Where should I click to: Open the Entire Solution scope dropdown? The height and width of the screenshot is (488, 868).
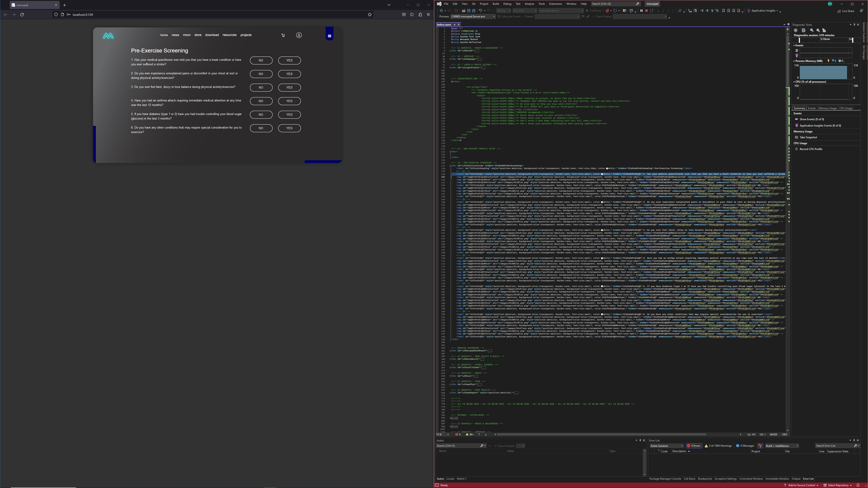point(667,446)
